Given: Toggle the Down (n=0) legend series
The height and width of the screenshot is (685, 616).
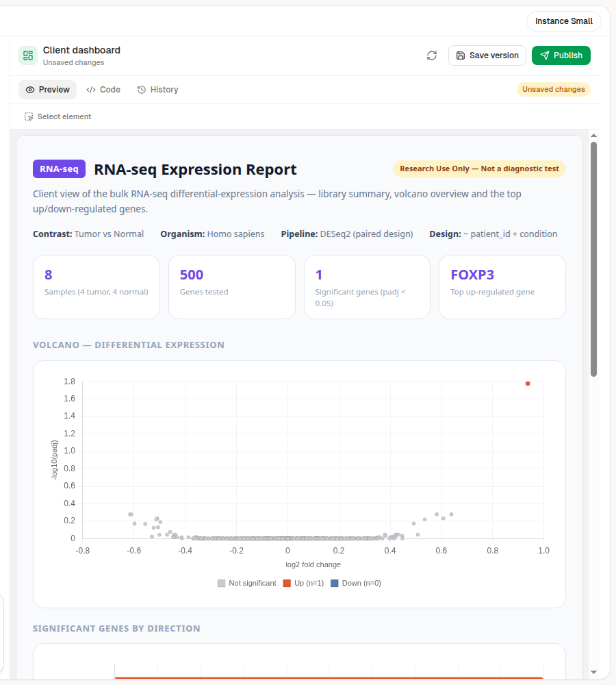Looking at the screenshot, I should click(356, 583).
